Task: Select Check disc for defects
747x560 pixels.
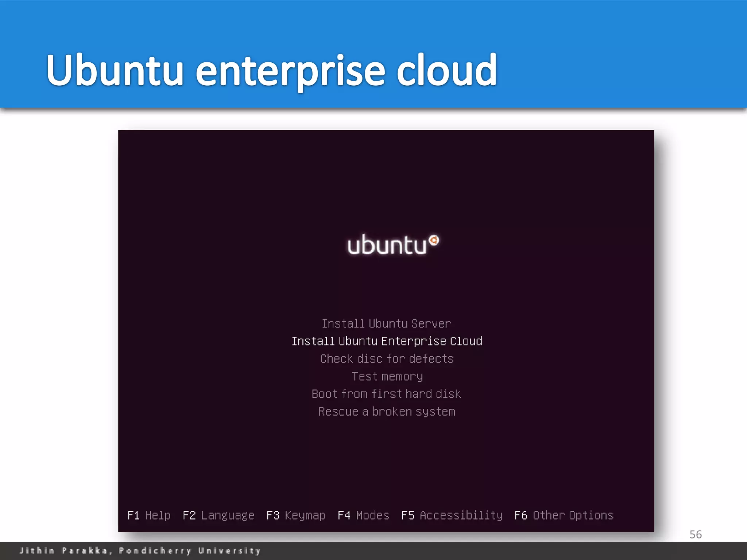Action: coord(387,359)
